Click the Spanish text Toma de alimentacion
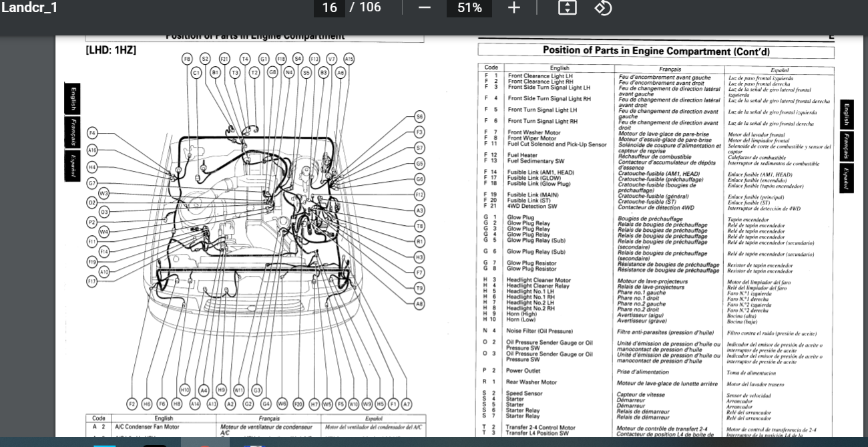Screen dimensions: 868x447 coord(751,374)
